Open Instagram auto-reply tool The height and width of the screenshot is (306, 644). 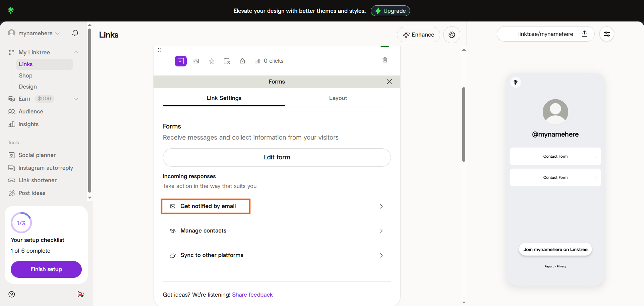pos(46,168)
